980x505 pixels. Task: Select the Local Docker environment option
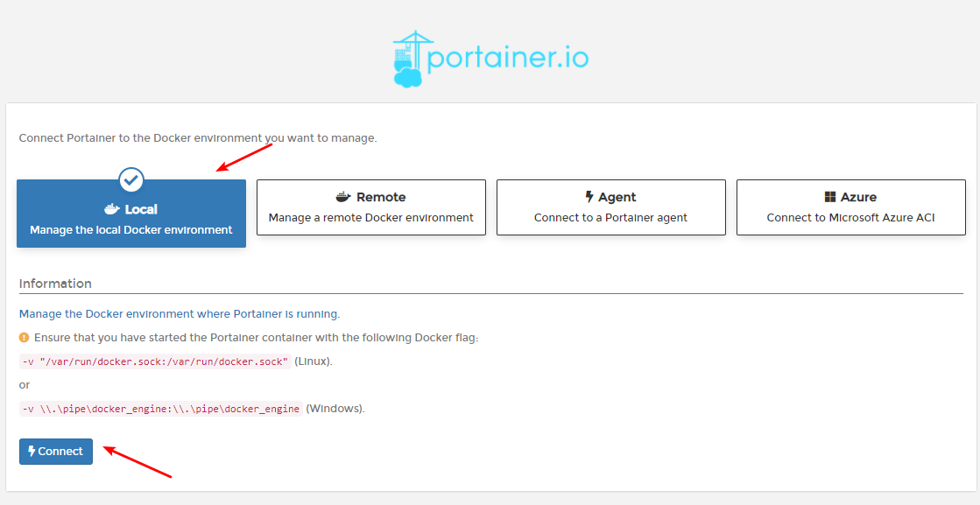131,214
